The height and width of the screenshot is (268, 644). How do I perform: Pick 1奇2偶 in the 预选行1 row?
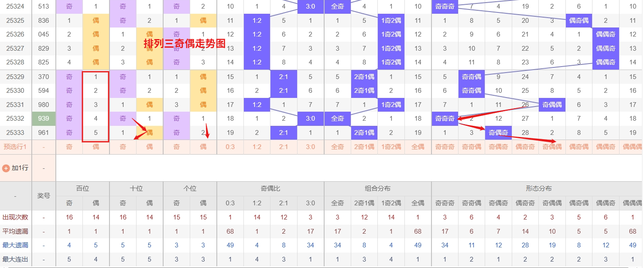click(x=391, y=147)
